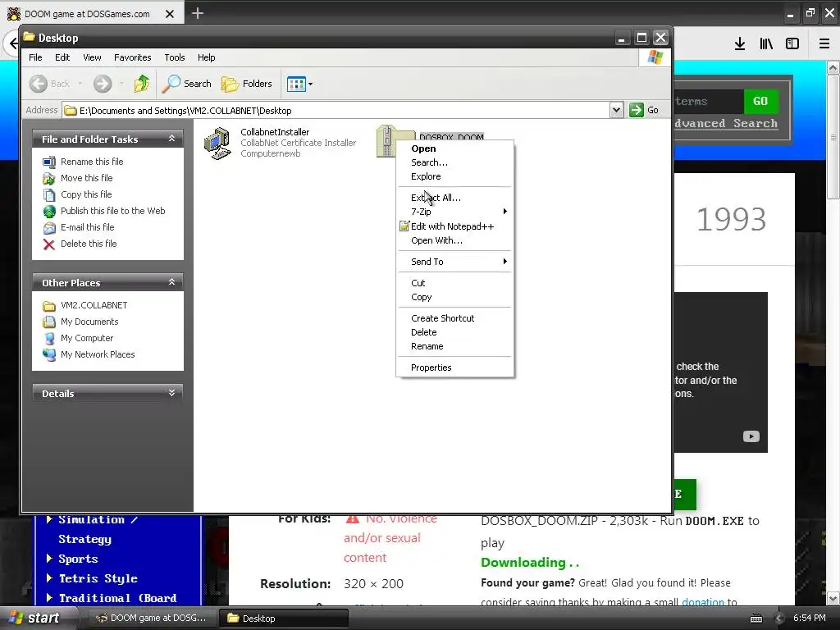This screenshot has width=840, height=630.
Task: Expand the 7-Zip submenu
Action: tap(454, 212)
